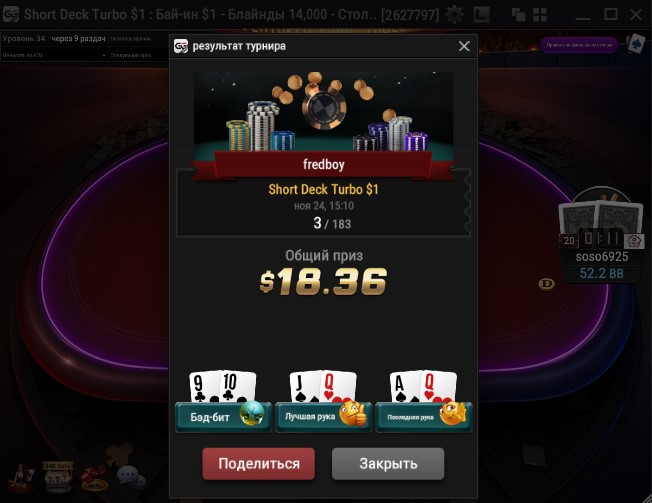This screenshot has height=503, width=652.
Task: Click the cascade windows icon
Action: (x=518, y=15)
